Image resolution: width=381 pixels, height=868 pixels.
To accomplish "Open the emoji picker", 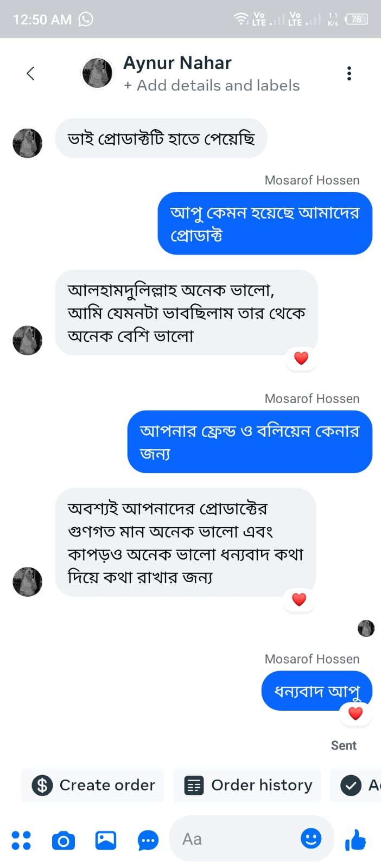I will 310,839.
